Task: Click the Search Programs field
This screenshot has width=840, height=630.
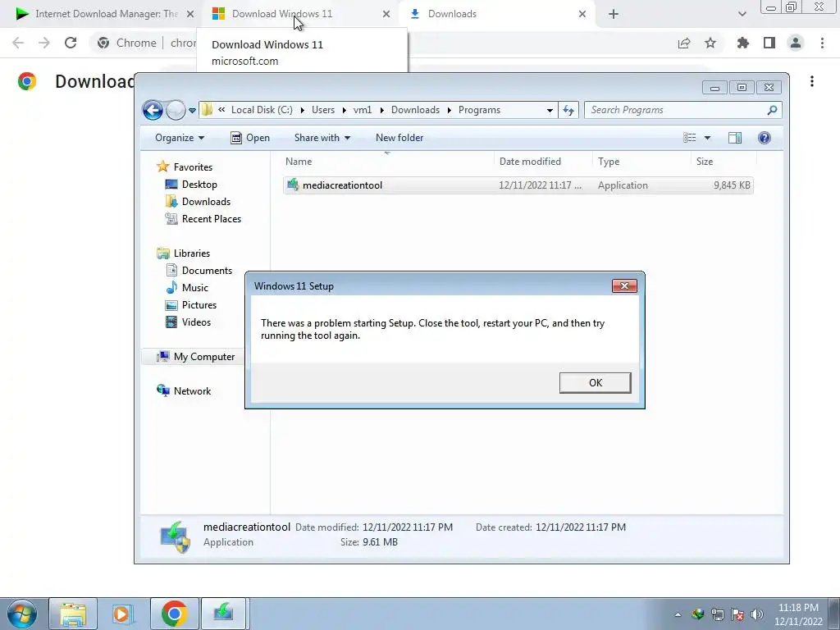Action: click(683, 110)
